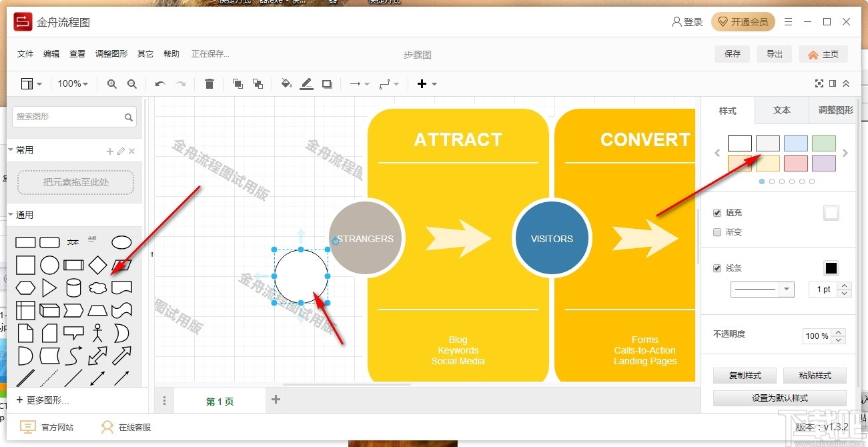Toggle the format side panel icon
Screen dimensions: 868x447
pos(833,83)
